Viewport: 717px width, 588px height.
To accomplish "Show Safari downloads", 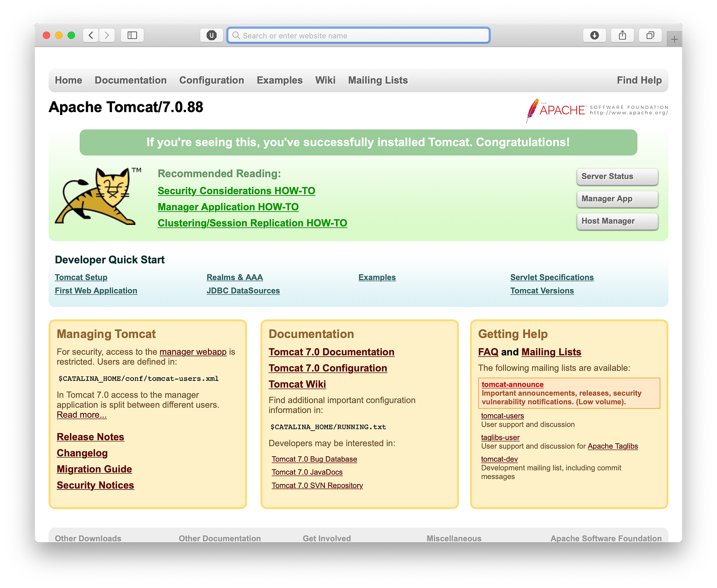I will coord(595,35).
